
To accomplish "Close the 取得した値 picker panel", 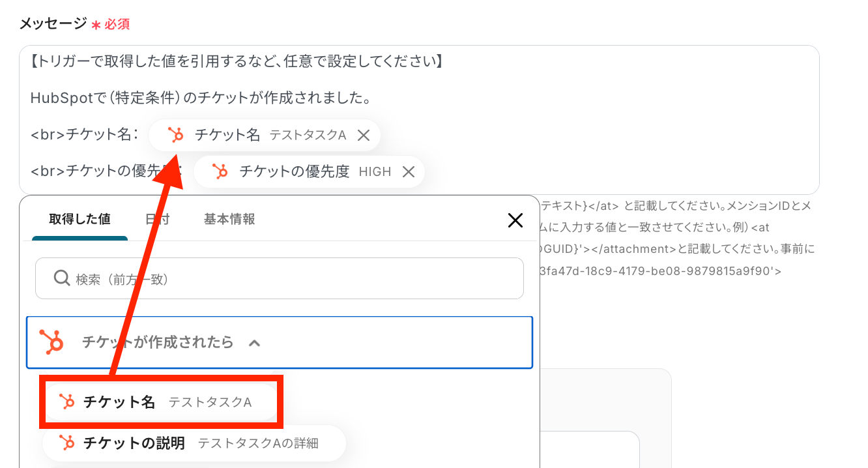I will tap(515, 220).
